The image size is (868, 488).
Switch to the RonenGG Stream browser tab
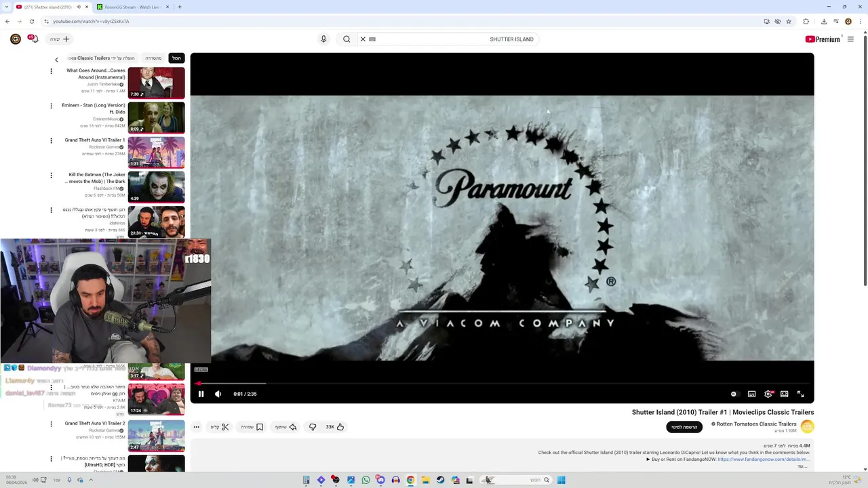point(132,7)
